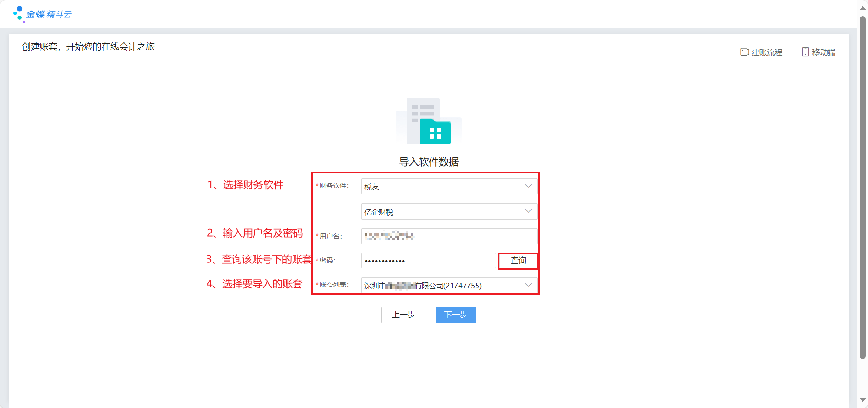
Task: Click the 财务软件 field label
Action: pos(334,186)
